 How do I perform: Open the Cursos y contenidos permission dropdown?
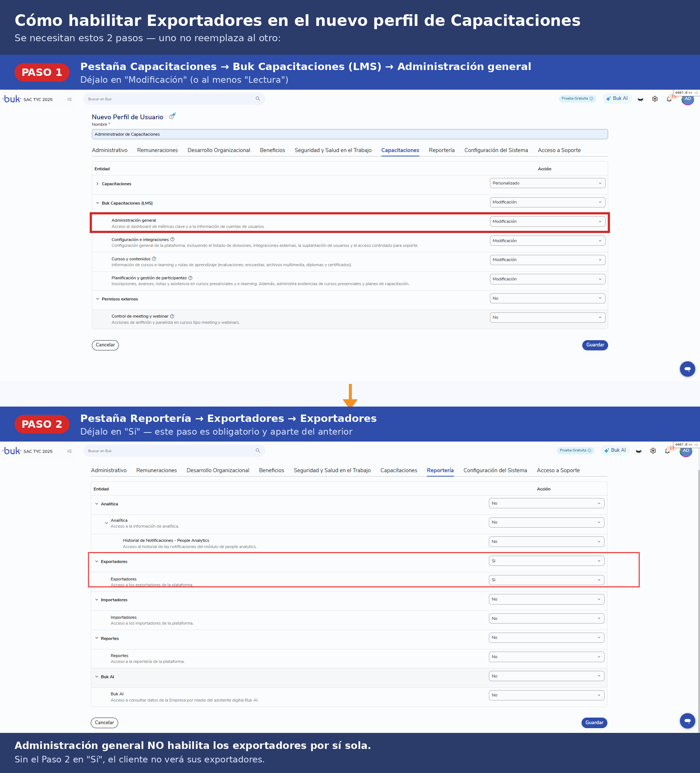coord(548,260)
